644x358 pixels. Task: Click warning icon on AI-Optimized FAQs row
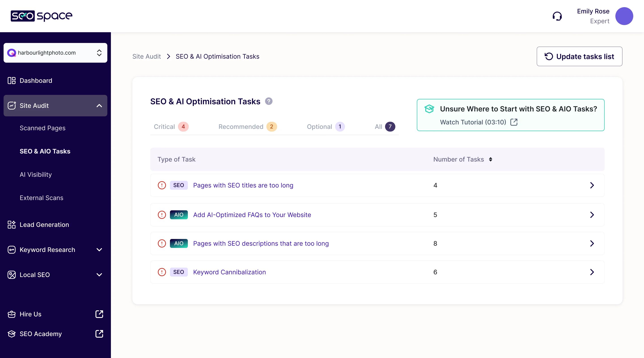[162, 215]
